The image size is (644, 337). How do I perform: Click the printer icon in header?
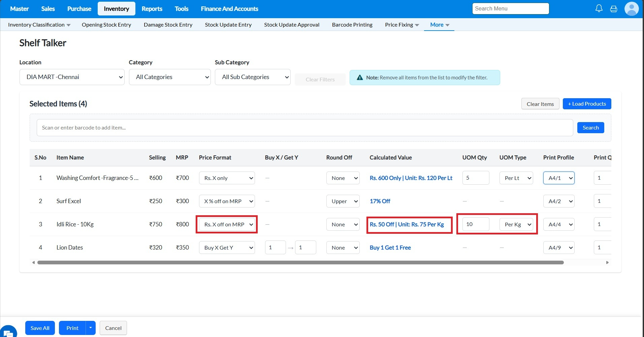[x=613, y=9]
